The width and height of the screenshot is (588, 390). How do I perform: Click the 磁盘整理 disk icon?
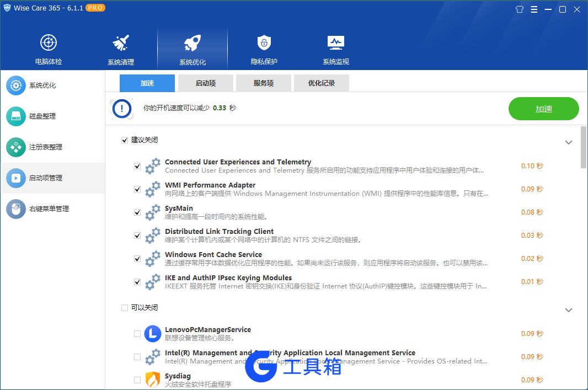coord(16,116)
